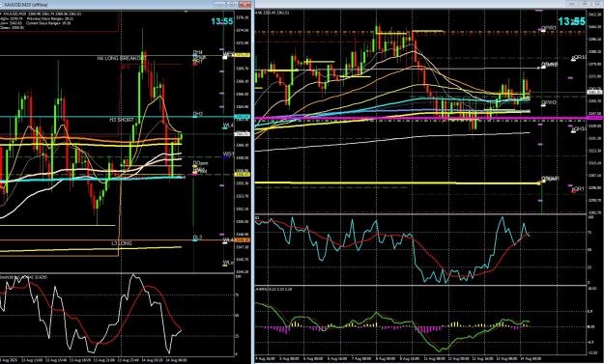Select the H4 LONG BREAKOUT label
The image size is (604, 364).
coord(122,58)
